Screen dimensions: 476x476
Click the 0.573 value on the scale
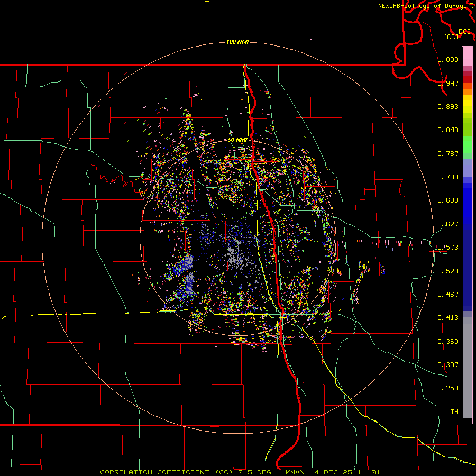(x=448, y=248)
